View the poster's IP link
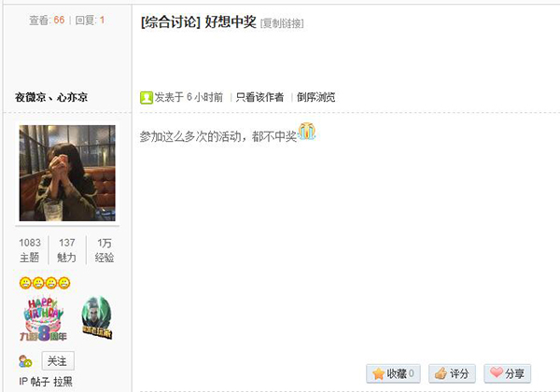The image size is (560, 392). click(x=23, y=382)
